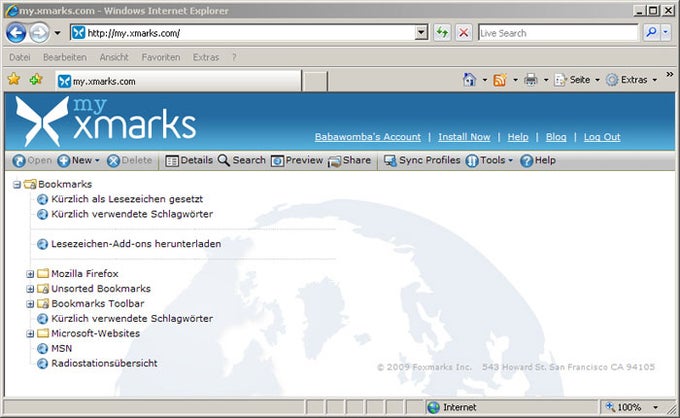The image size is (680, 418).
Task: Click the Preview toolbar button
Action: pyautogui.click(x=297, y=160)
